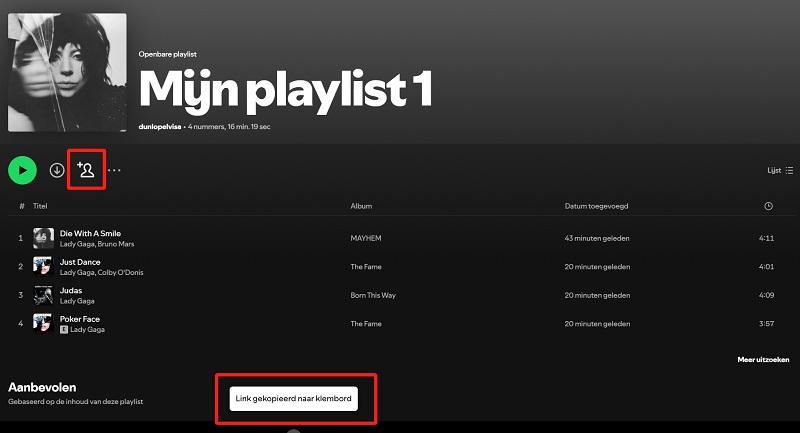Click the Poker Face cover thumbnail
Viewport: 800px width, 433px height.
tap(43, 324)
